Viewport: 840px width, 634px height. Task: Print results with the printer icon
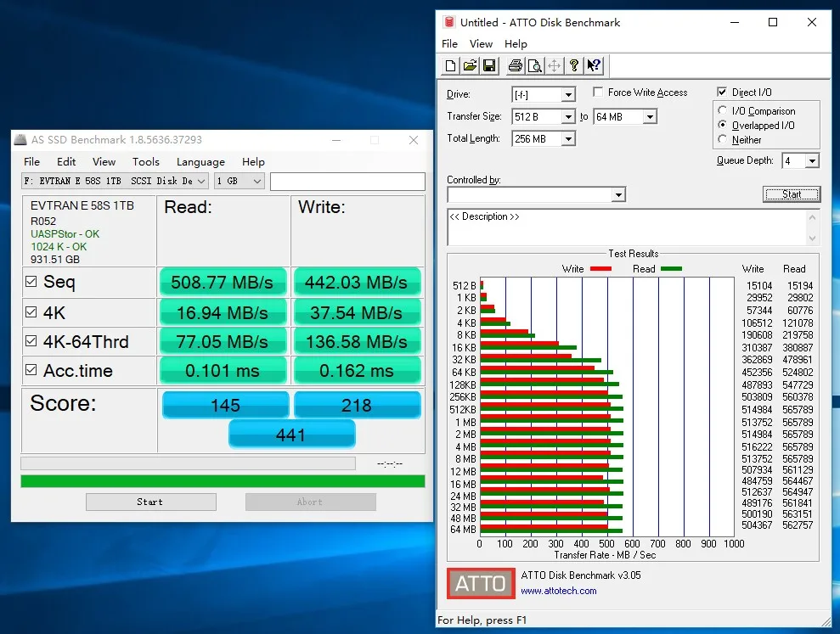click(516, 66)
